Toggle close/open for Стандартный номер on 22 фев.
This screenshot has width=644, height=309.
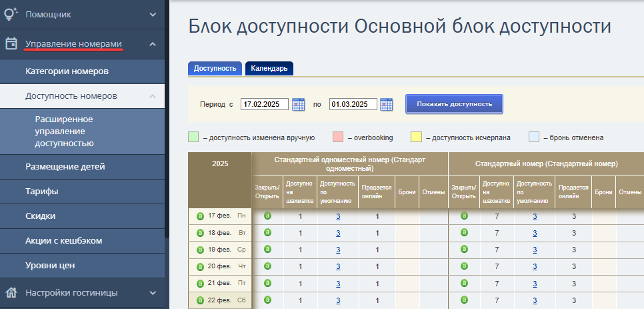[464, 300]
